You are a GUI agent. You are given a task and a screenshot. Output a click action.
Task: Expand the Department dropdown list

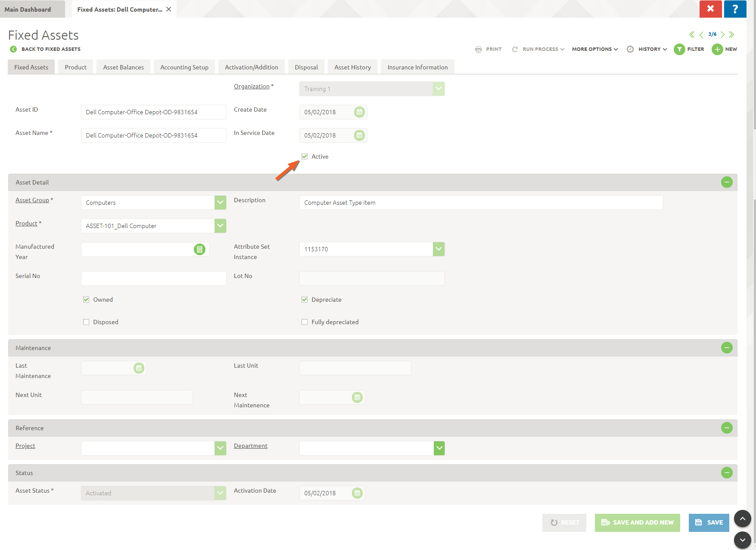point(439,448)
